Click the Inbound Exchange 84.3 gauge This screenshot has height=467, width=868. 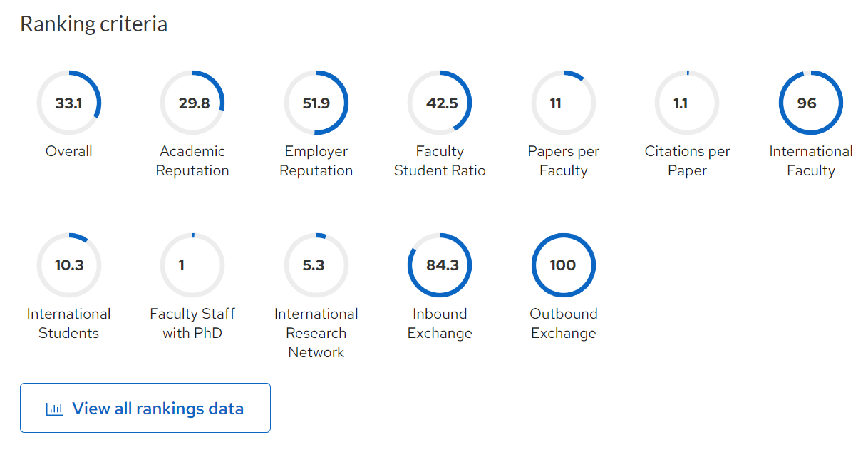[440, 265]
